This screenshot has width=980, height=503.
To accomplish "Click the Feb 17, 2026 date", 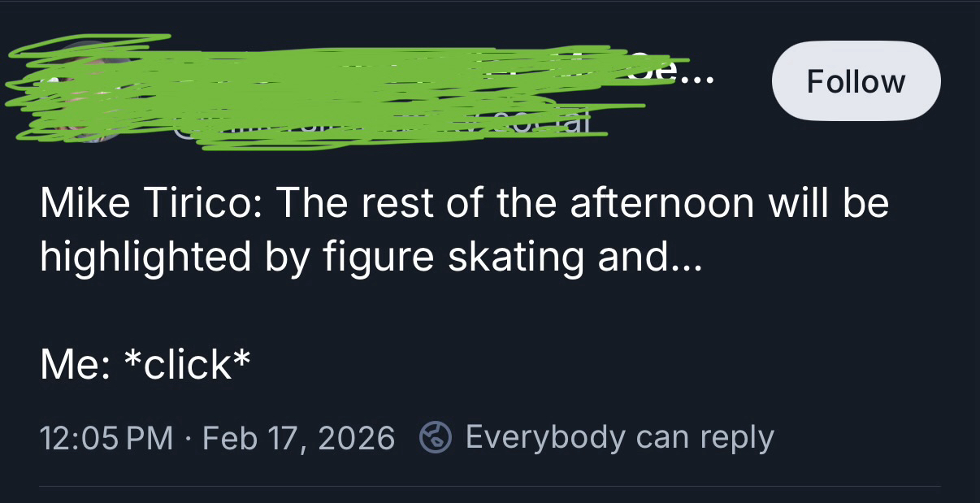I will tap(298, 439).
